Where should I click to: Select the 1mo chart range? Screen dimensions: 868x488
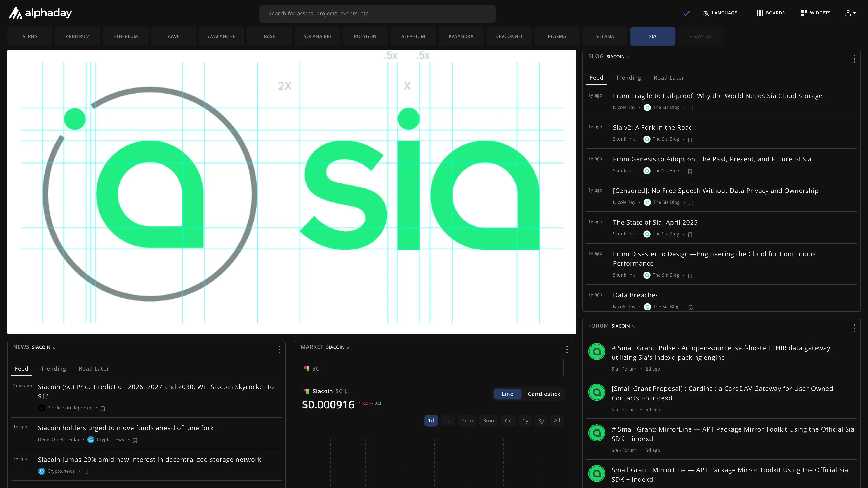(x=467, y=421)
